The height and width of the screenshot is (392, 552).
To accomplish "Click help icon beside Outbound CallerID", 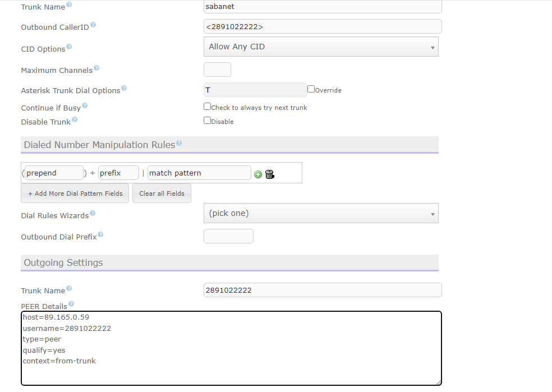I will pyautogui.click(x=93, y=25).
